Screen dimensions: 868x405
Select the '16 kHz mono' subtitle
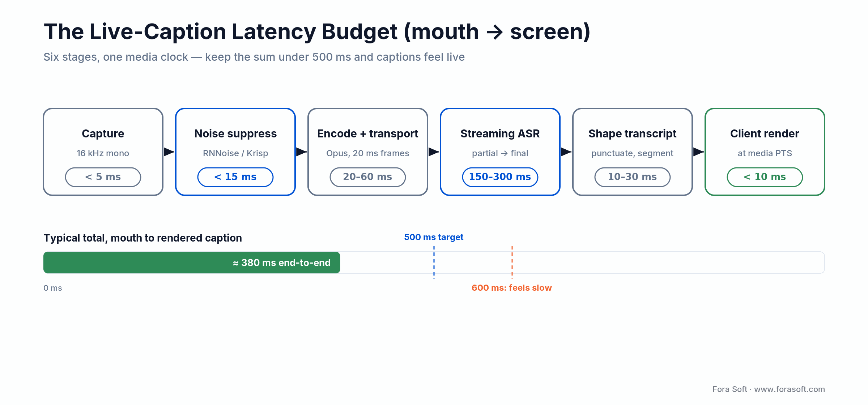click(x=103, y=153)
